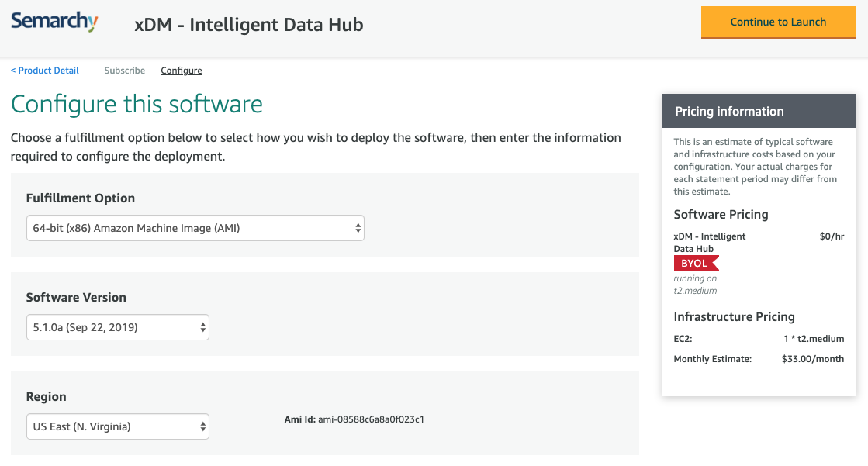Viewport: 868px width, 466px height.
Task: Open the Fulfillment Option dropdown
Action: pyautogui.click(x=194, y=228)
